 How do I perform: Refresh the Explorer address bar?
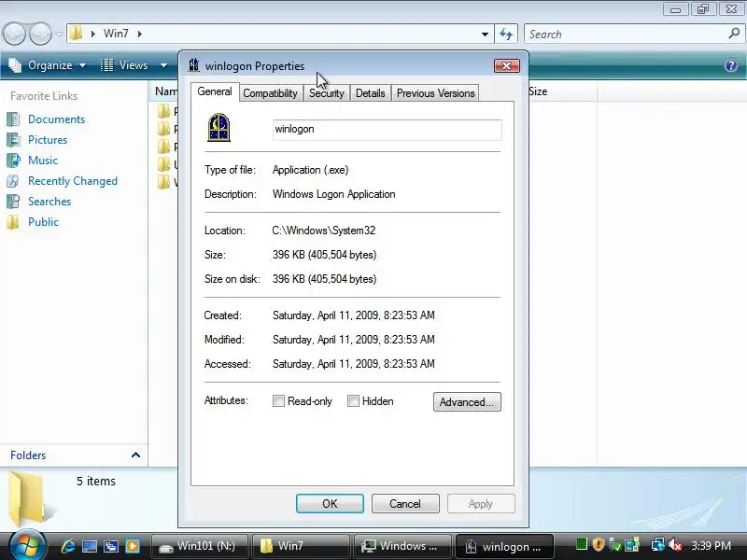pos(506,35)
